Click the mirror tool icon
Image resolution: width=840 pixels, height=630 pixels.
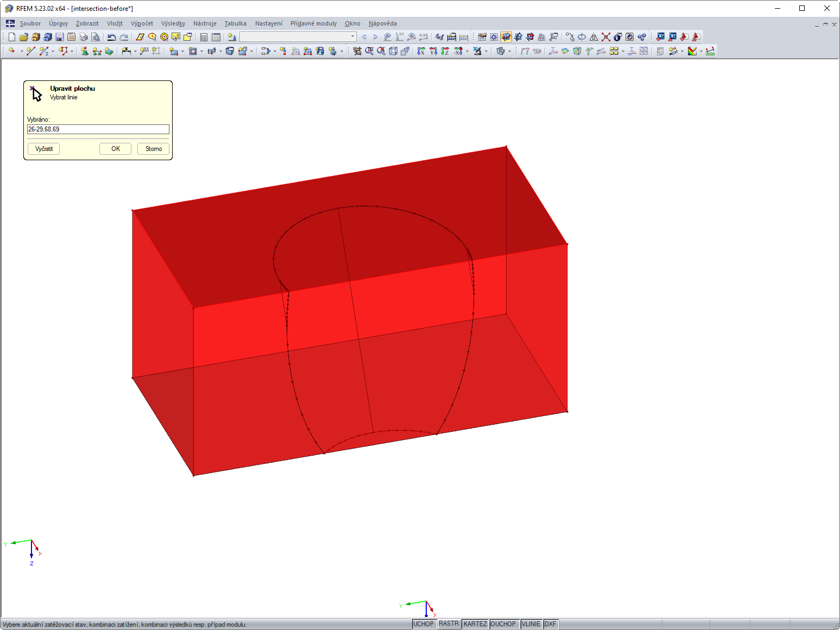[593, 37]
